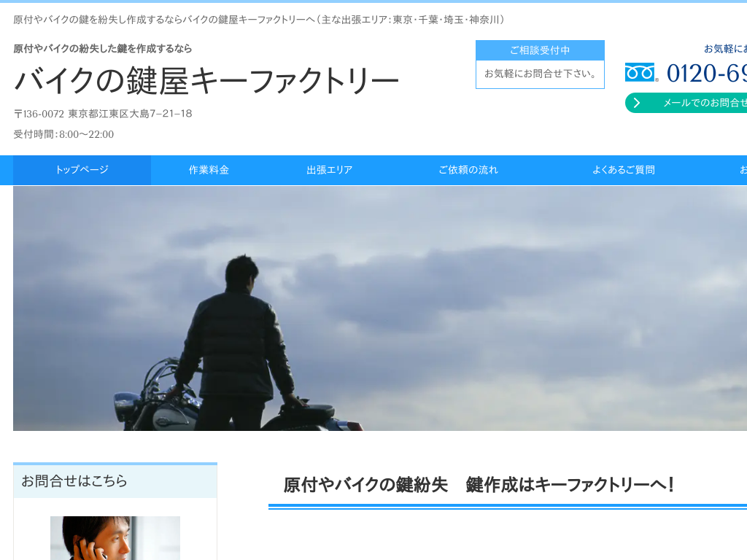
Task: Select the お問合せはこちら sidebar heading
Action: point(74,481)
